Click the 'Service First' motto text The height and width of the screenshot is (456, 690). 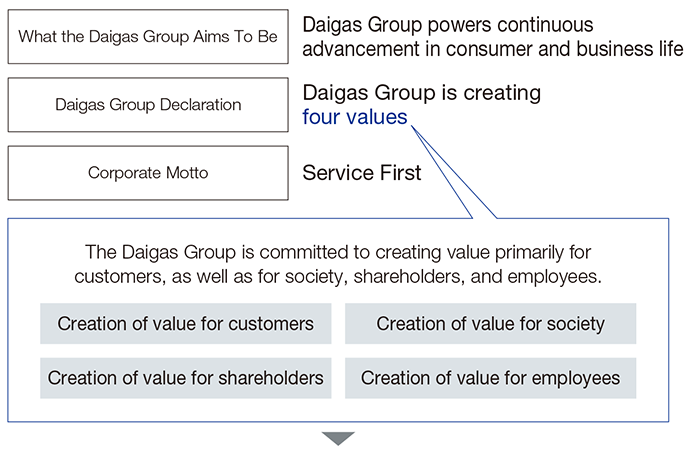coord(362,173)
